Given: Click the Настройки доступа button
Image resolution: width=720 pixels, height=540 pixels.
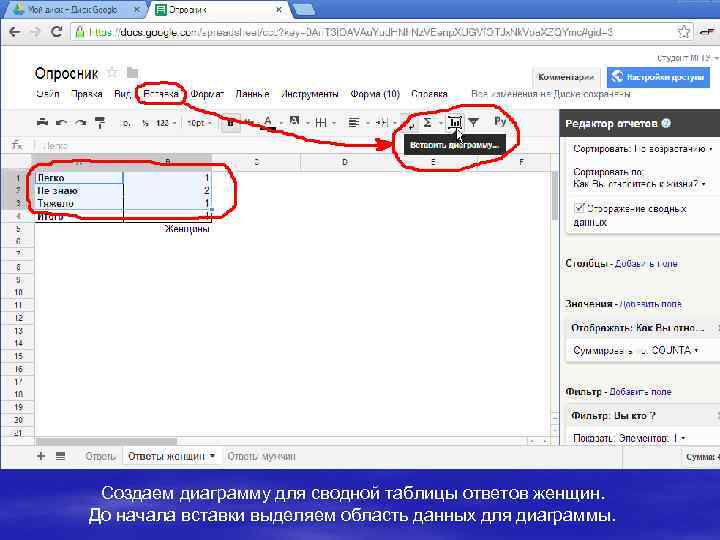Looking at the screenshot, I should coord(658,77).
